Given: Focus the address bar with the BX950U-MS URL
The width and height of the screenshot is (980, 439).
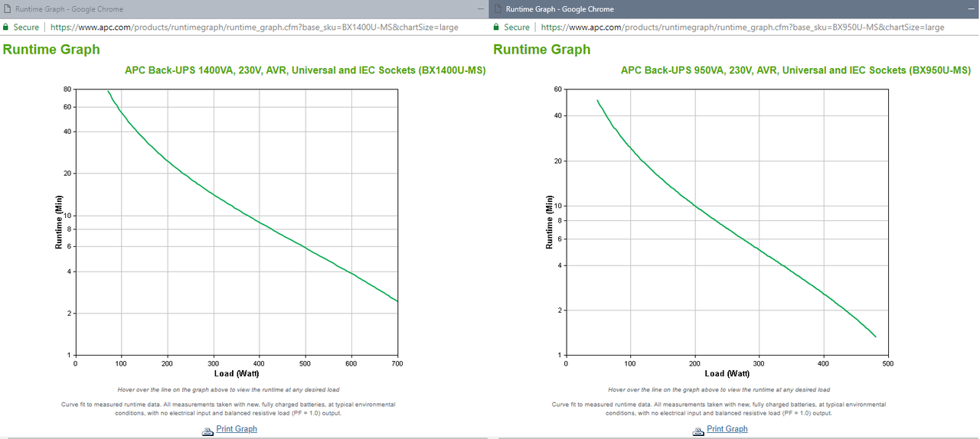Looking at the screenshot, I should [x=743, y=27].
